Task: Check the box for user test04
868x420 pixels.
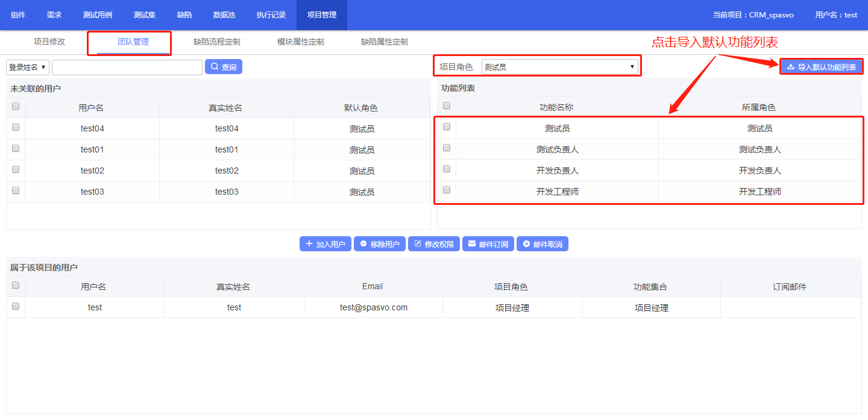Action: pyautogui.click(x=16, y=127)
